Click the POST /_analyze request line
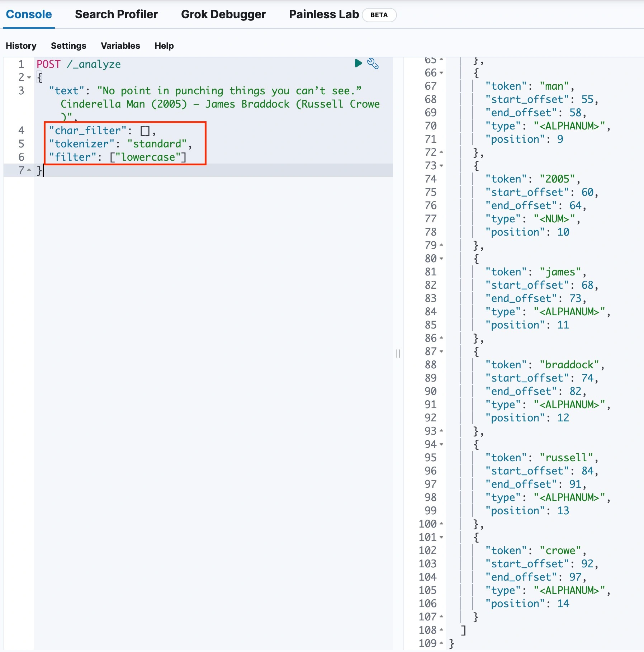This screenshot has width=644, height=652. click(x=79, y=64)
